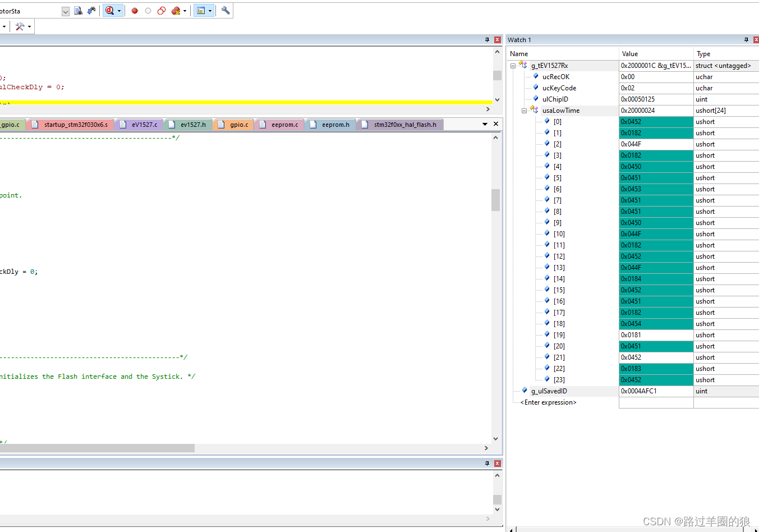
Task: Click blue diamond icon of ucRecOK
Action: pos(536,76)
